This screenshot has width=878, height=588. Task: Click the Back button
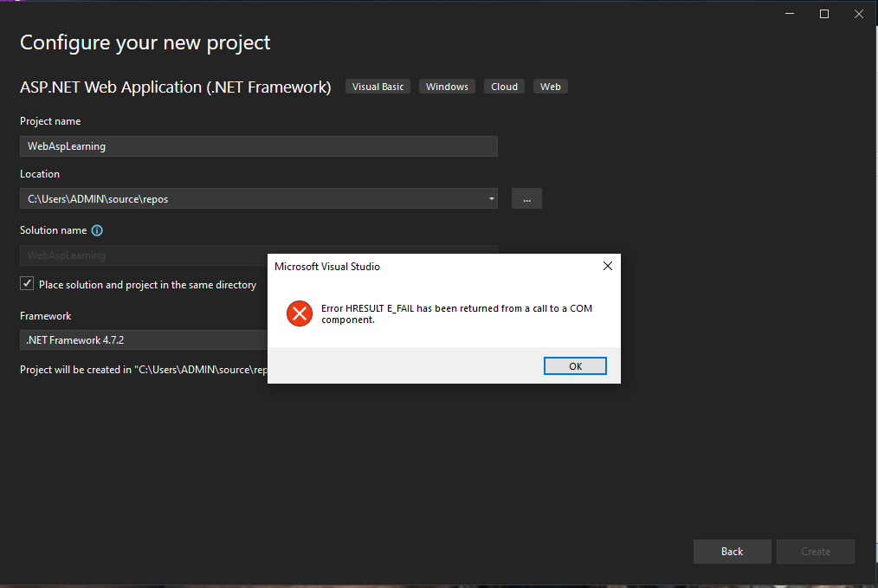[732, 552]
